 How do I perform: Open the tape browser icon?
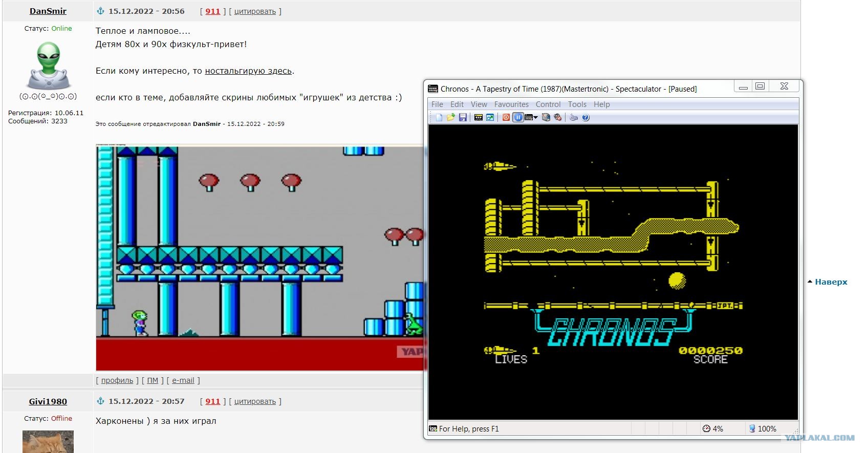(479, 117)
